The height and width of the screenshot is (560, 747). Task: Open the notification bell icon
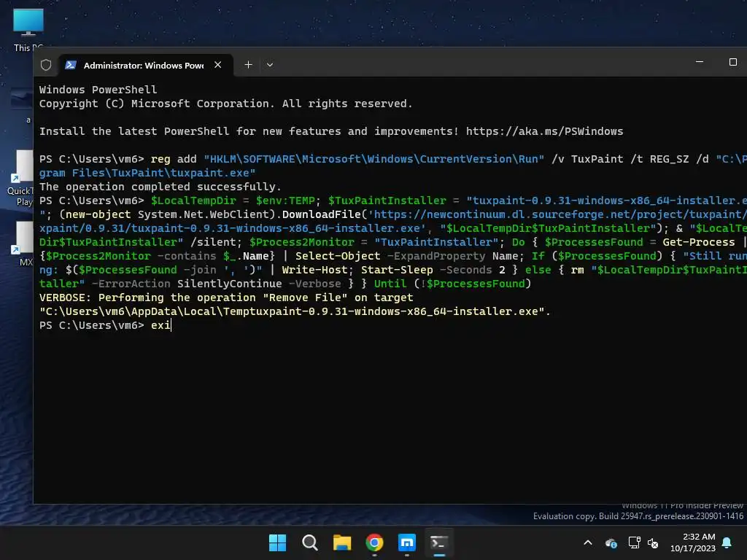pyautogui.click(x=727, y=542)
